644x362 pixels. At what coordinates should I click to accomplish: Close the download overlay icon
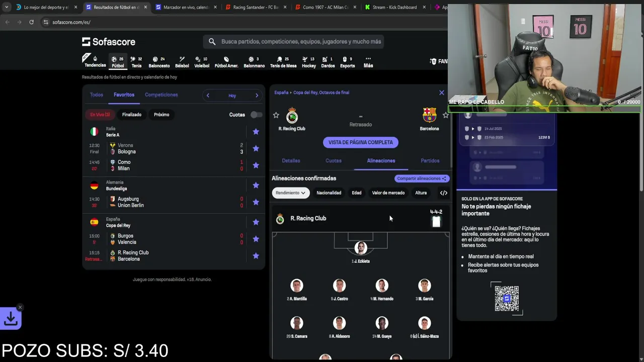[x=20, y=307]
